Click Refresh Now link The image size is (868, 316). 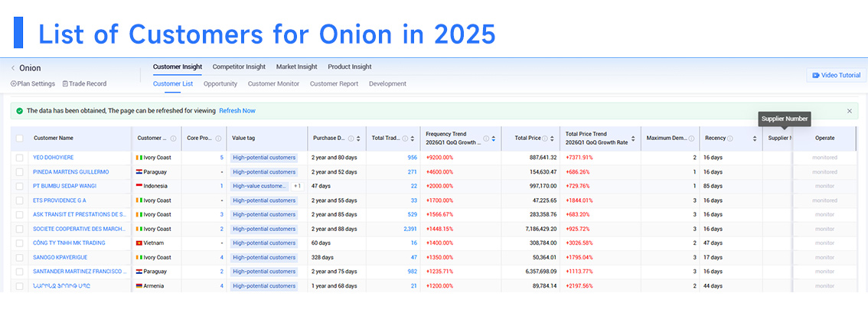[x=237, y=111]
